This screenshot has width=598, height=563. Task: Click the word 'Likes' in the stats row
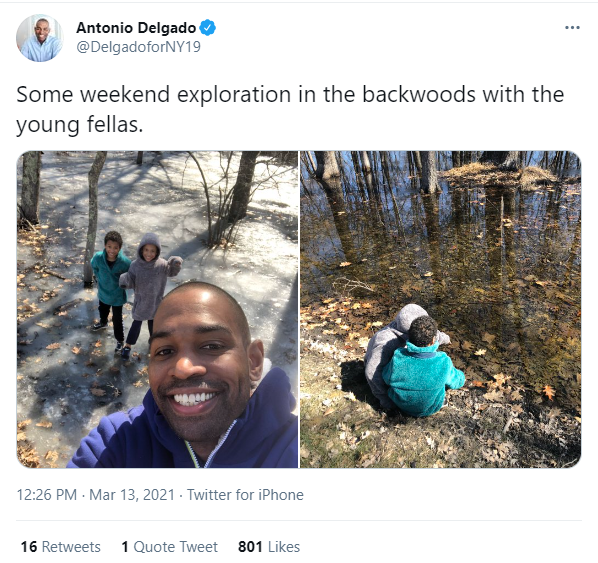284,547
